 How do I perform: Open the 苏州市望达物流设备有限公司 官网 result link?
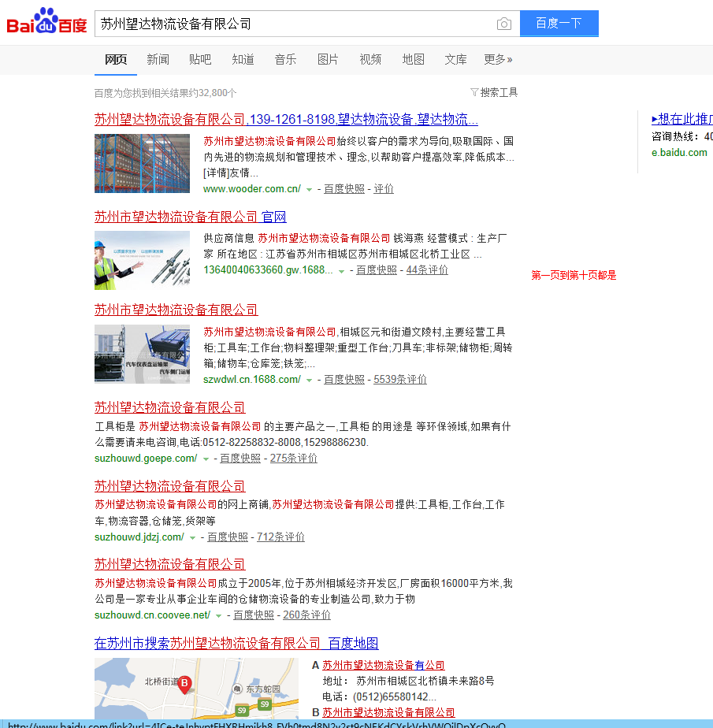click(190, 217)
